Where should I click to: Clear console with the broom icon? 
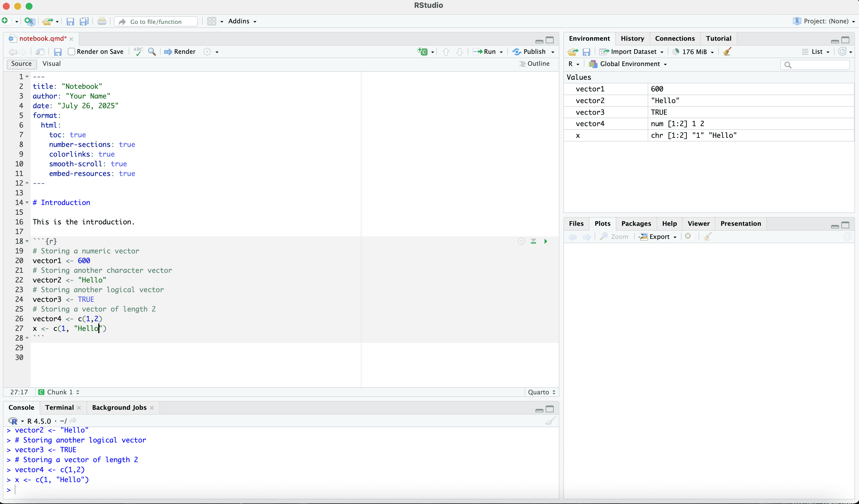click(550, 421)
